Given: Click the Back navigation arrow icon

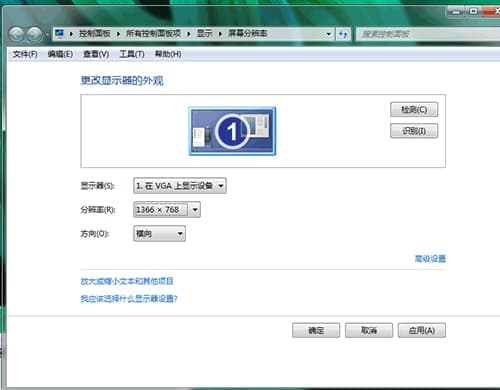Looking at the screenshot, I should point(16,34).
